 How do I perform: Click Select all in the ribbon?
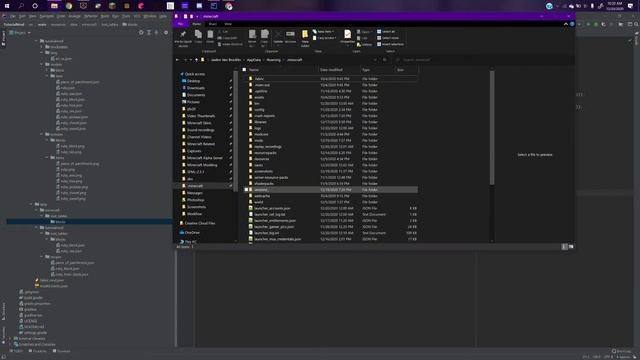pos(386,31)
